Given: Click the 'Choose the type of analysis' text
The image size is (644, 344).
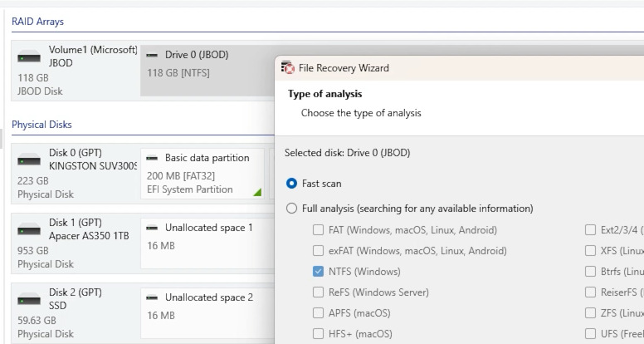Looking at the screenshot, I should 361,113.
